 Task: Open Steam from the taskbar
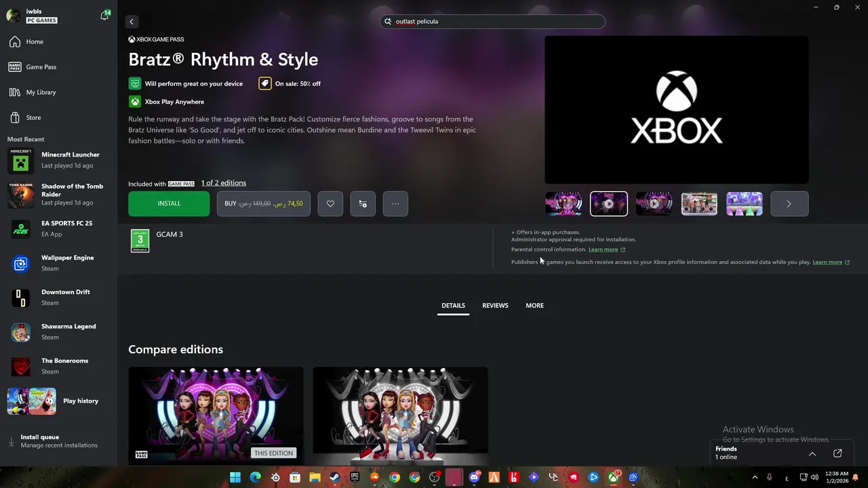335,477
